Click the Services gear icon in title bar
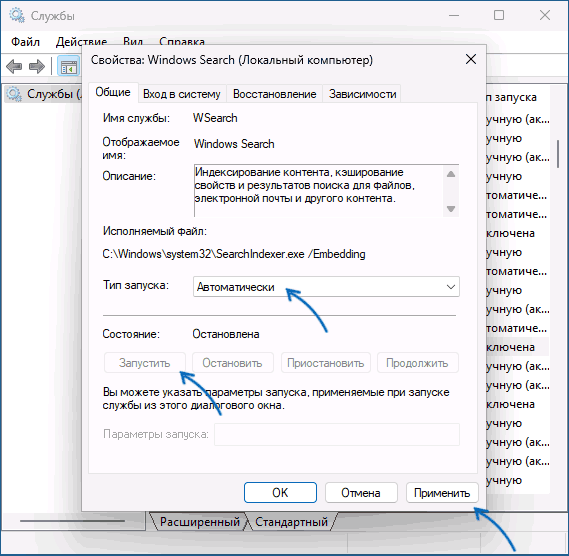The image size is (569, 556). pos(17,16)
